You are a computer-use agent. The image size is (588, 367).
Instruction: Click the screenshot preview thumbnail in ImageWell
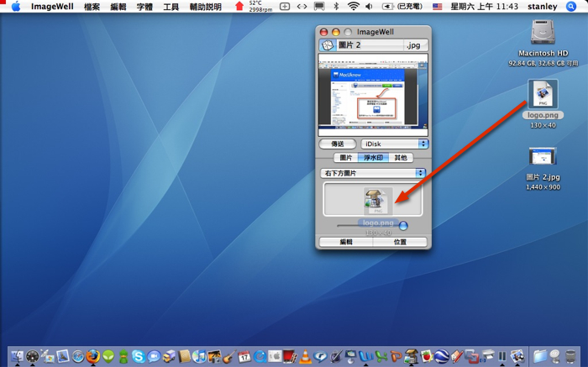373,95
